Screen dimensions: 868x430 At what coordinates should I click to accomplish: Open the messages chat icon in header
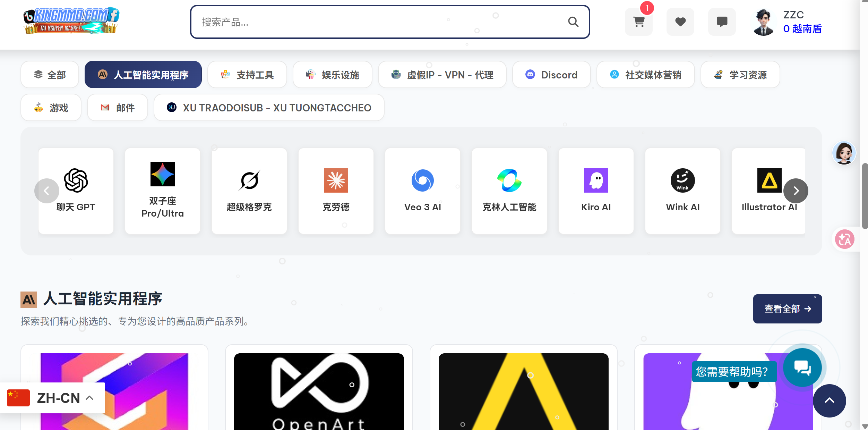722,22
